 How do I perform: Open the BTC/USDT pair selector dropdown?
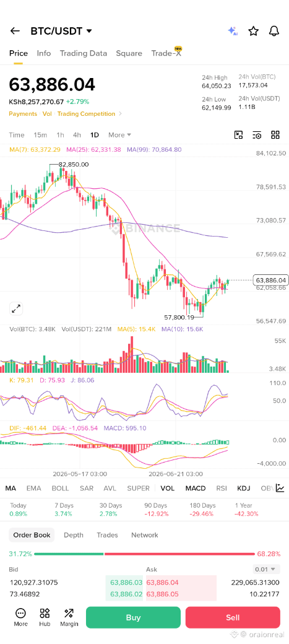pyautogui.click(x=61, y=31)
